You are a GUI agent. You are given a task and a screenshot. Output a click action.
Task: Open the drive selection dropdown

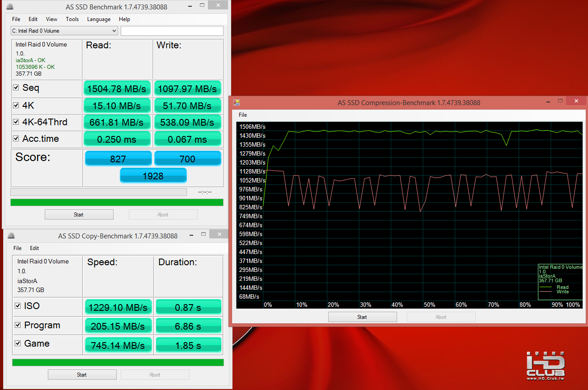(x=64, y=31)
